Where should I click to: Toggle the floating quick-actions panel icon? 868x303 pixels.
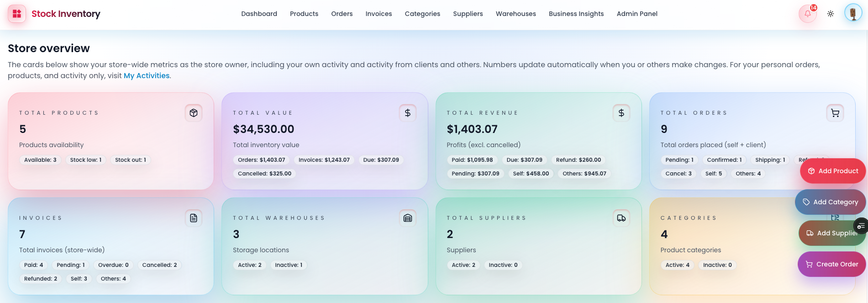pyautogui.click(x=861, y=226)
